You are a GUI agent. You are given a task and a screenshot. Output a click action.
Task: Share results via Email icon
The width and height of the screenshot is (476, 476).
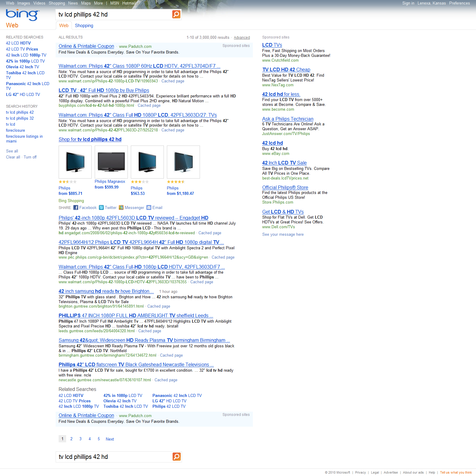click(149, 207)
